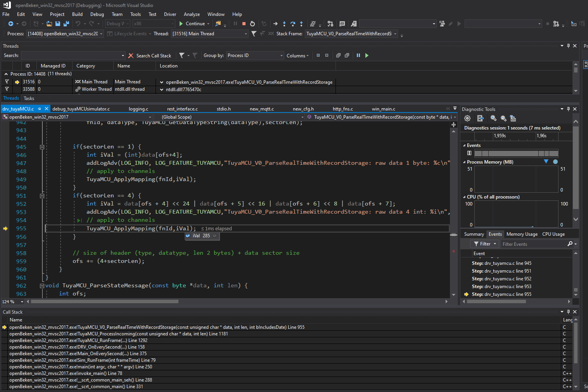588x392 pixels.
Task: Zoom out the diagnostics timeline
Action: pyautogui.click(x=503, y=118)
